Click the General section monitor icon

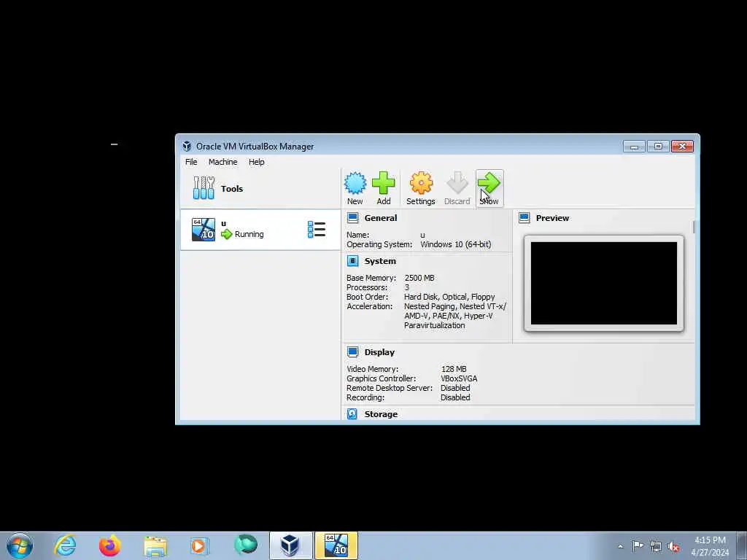click(352, 218)
